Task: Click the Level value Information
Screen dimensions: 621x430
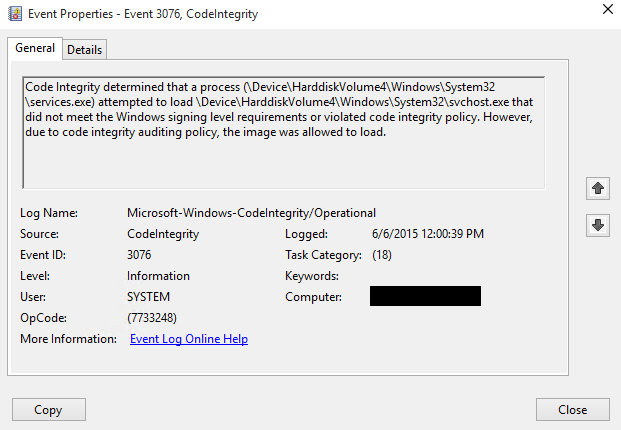Action: click(158, 276)
